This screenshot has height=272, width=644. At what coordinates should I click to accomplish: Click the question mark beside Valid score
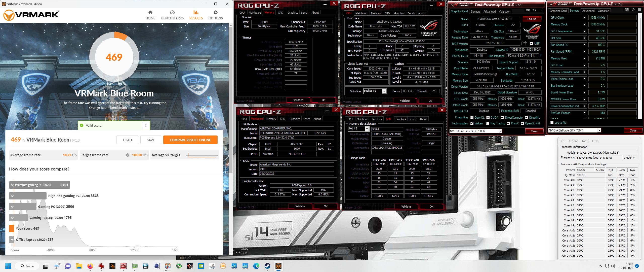146,125
